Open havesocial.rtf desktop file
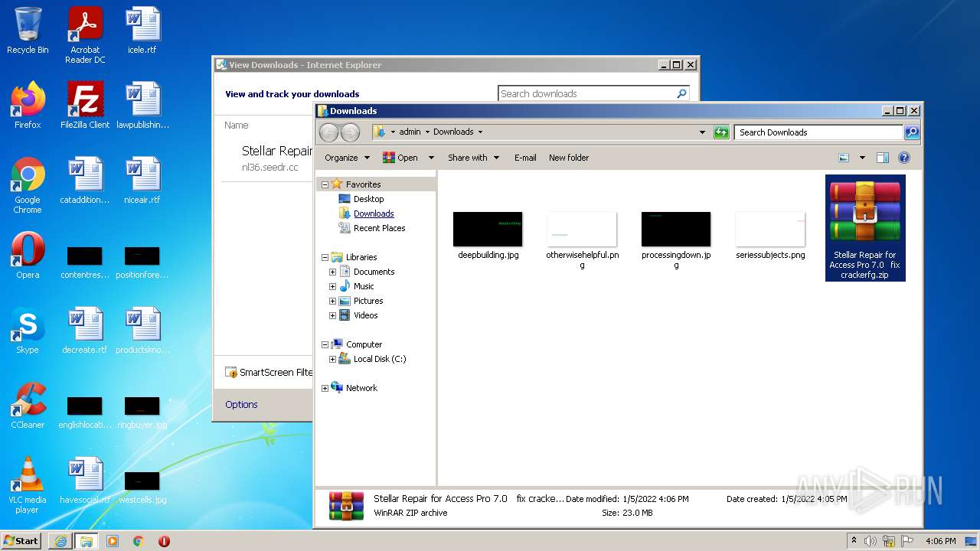The height and width of the screenshot is (551, 980). [x=85, y=481]
